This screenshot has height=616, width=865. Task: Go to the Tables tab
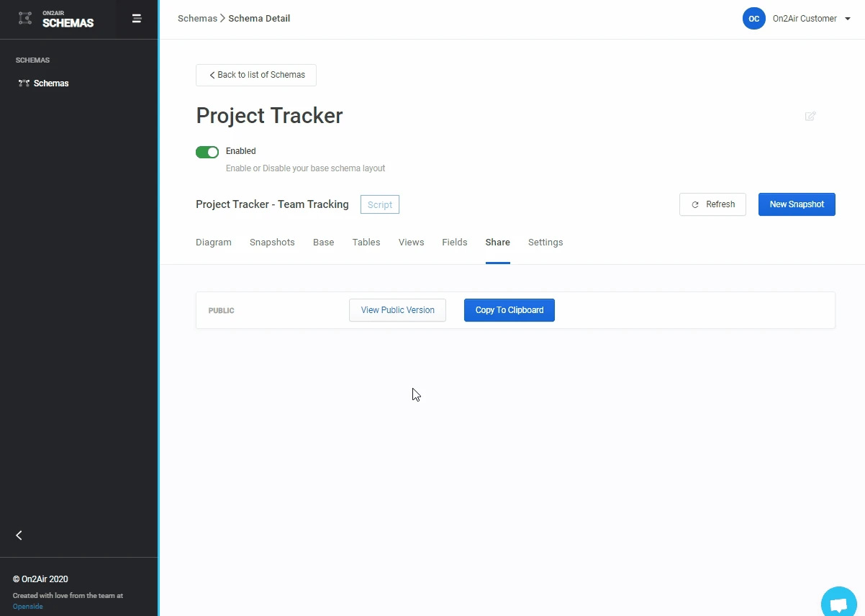[x=366, y=243]
